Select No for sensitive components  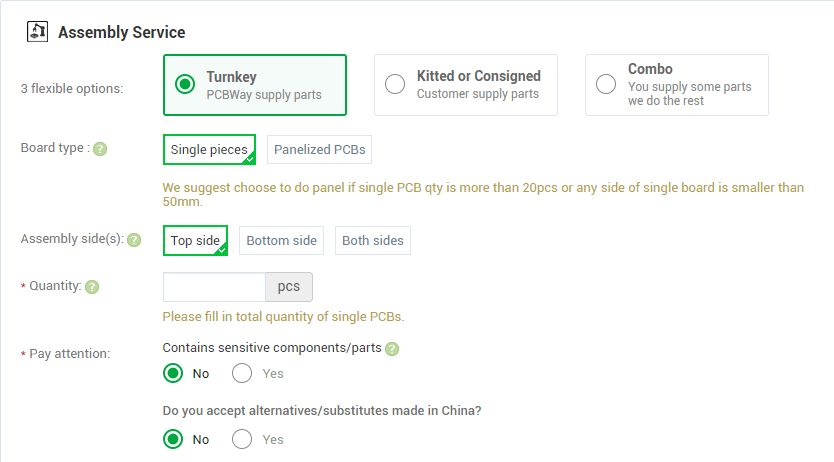(x=174, y=374)
